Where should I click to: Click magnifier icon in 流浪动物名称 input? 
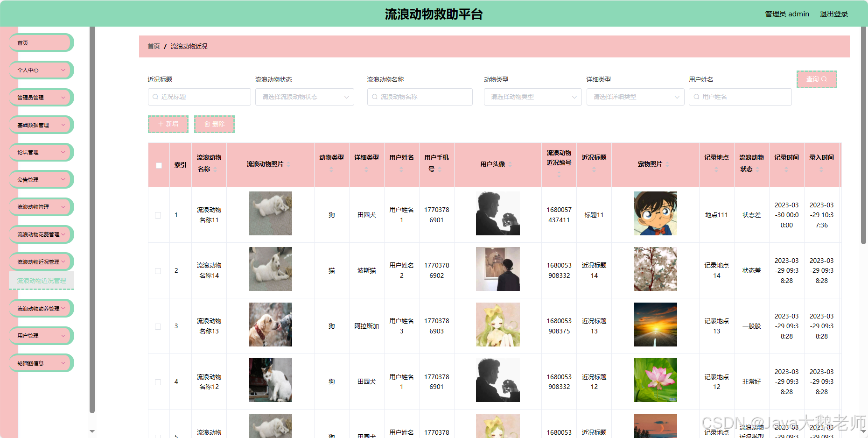375,97
